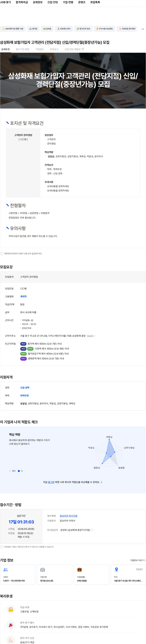
Task: Click the 나 legend blue swatch
Action: click(x=19, y=471)
